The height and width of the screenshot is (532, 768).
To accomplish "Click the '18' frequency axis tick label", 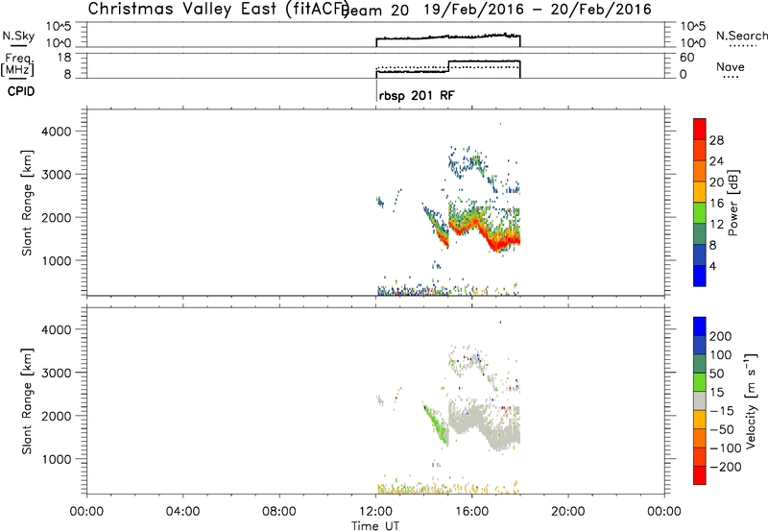I will [x=63, y=58].
